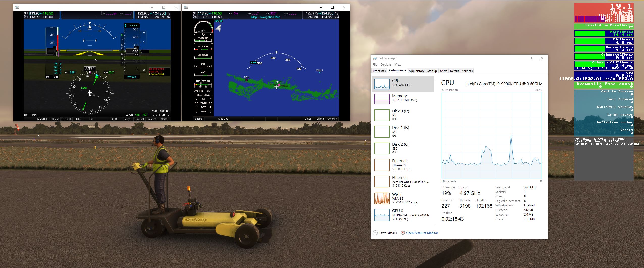
Task: Click the Resource Monitor icon
Action: 403,233
